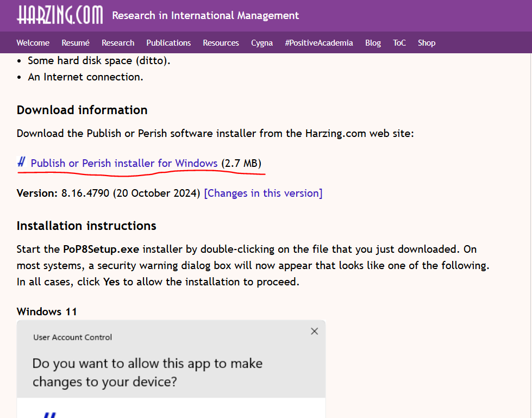Open the Publications menu
532x418 pixels.
point(168,43)
